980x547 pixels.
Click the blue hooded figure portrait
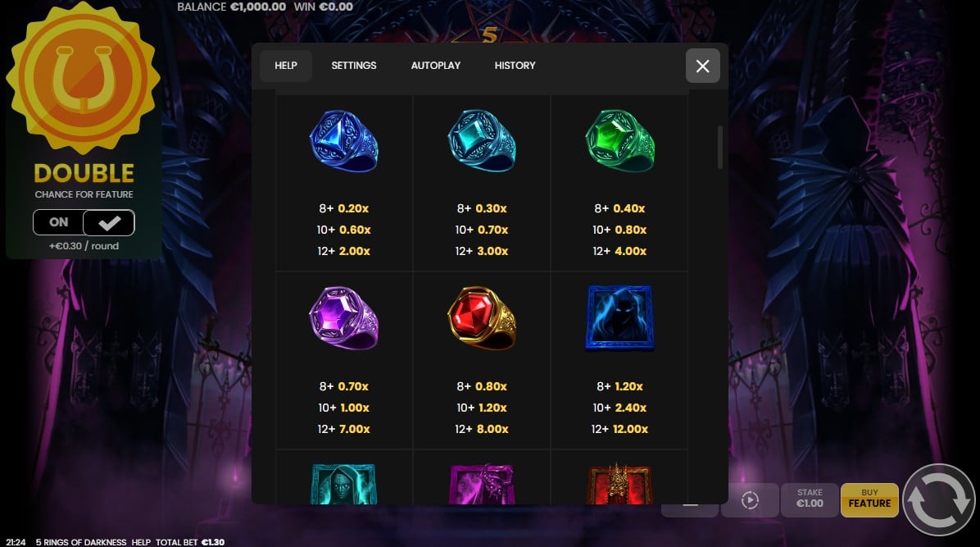(x=619, y=318)
